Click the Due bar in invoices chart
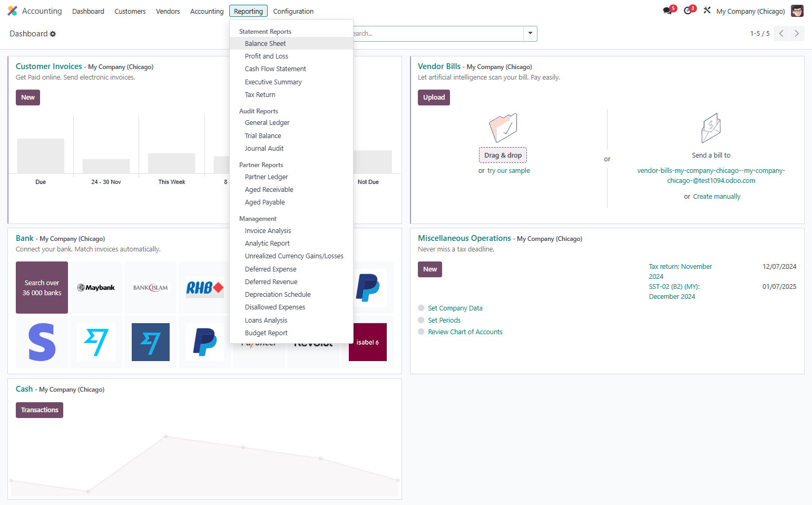812x505 pixels. coord(41,156)
